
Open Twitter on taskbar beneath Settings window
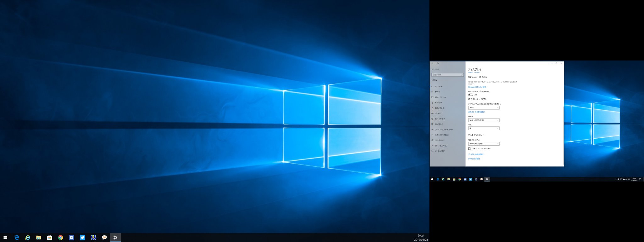click(470, 179)
